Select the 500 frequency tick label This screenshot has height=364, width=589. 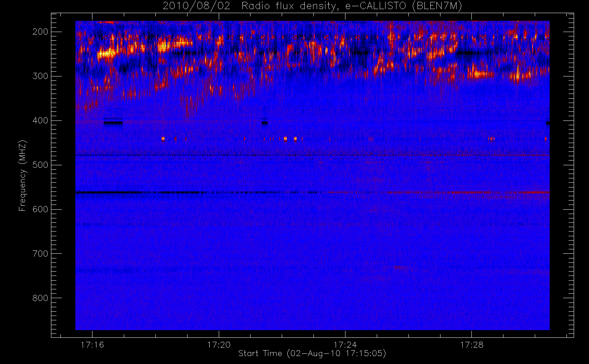point(40,165)
